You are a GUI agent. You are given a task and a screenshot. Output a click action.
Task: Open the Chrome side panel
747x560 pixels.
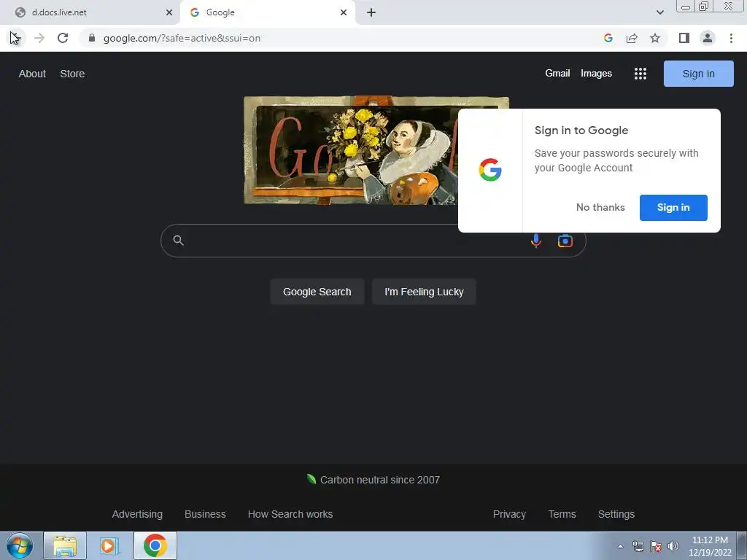(x=684, y=38)
